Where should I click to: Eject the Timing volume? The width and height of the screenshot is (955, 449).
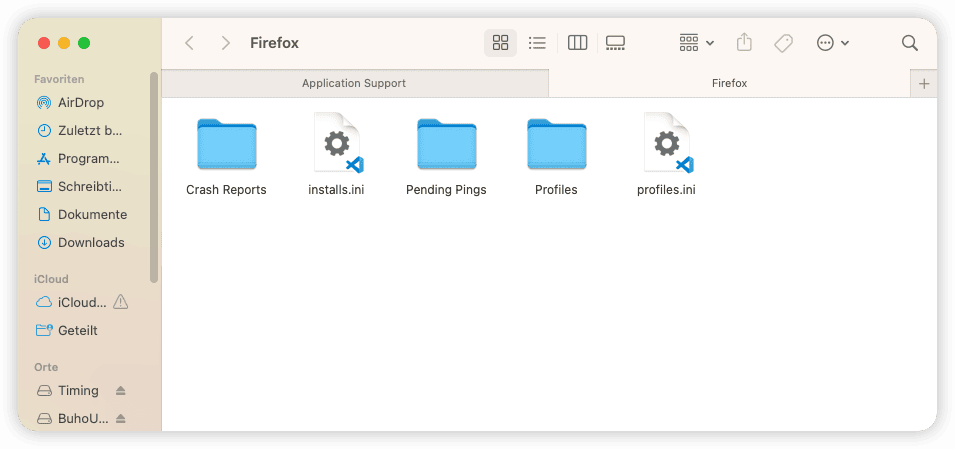(x=121, y=391)
